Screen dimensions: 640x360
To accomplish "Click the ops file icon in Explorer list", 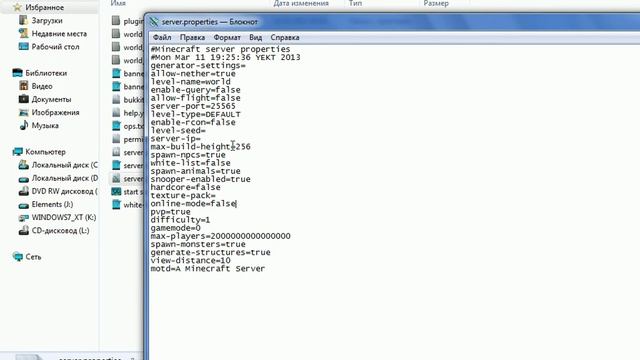I will (x=116, y=126).
